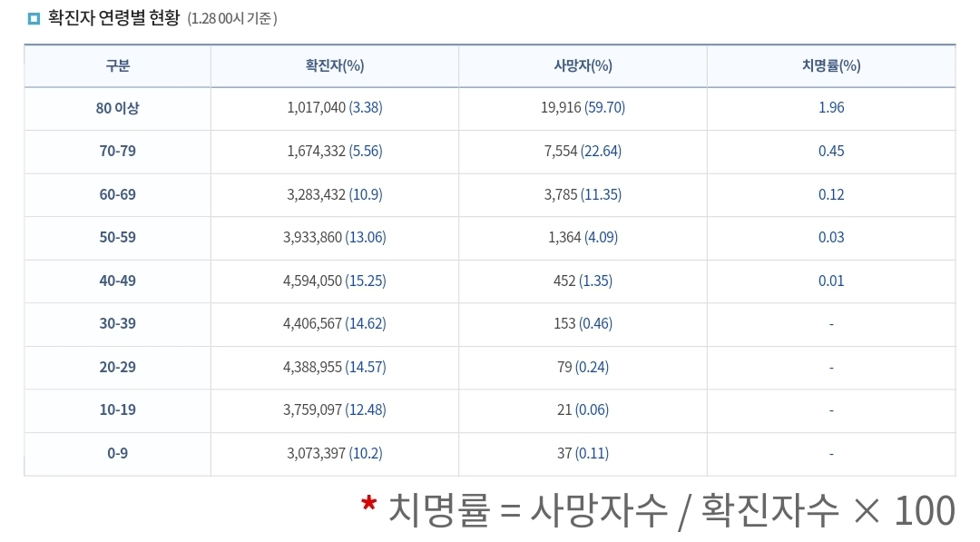Click confirmed cases cell 3,283,432 (10.9)
The width and height of the screenshot is (980, 542).
334,194
